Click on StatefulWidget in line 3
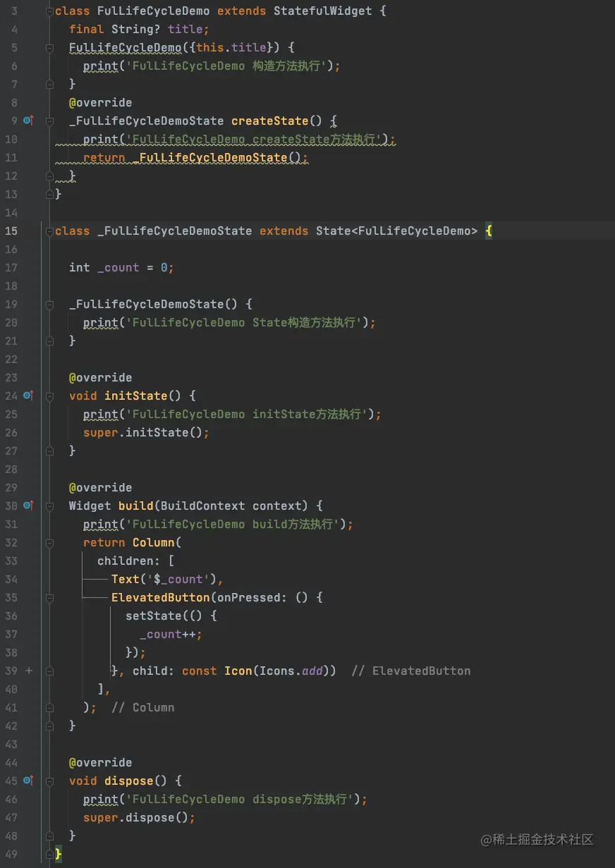This screenshot has height=868, width=615. pos(322,11)
